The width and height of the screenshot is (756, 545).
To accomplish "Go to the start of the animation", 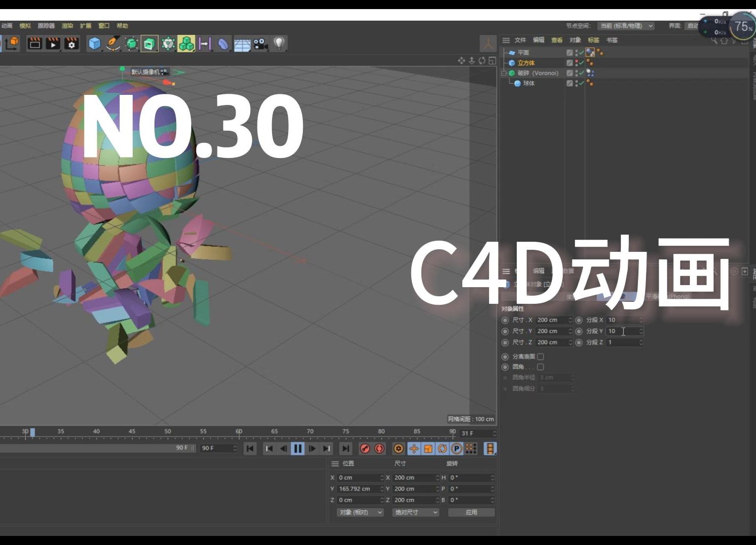I will (x=250, y=449).
